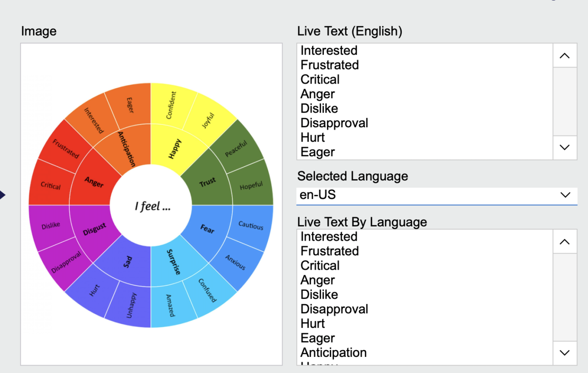
Task: Click the 'Disgust' segment on the wheel
Action: [x=94, y=230]
